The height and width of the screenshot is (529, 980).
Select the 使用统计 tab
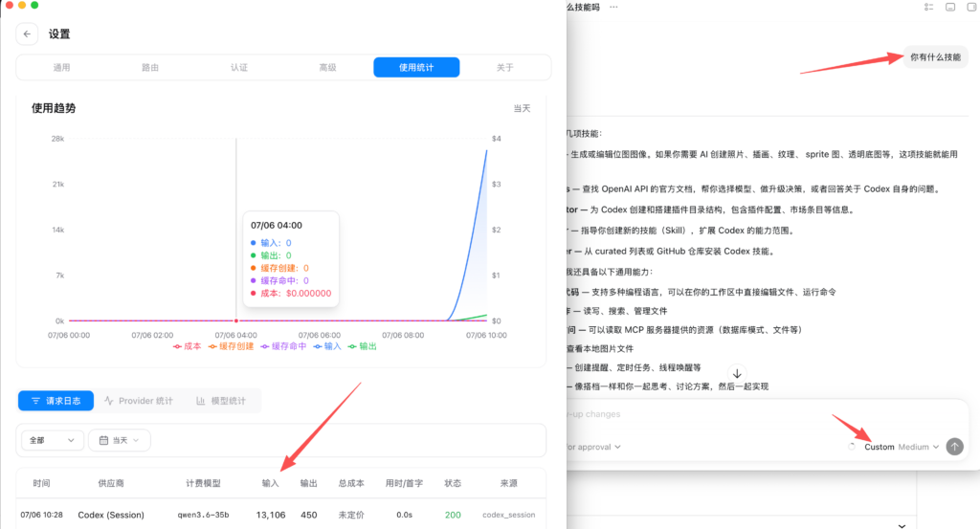[x=416, y=68]
